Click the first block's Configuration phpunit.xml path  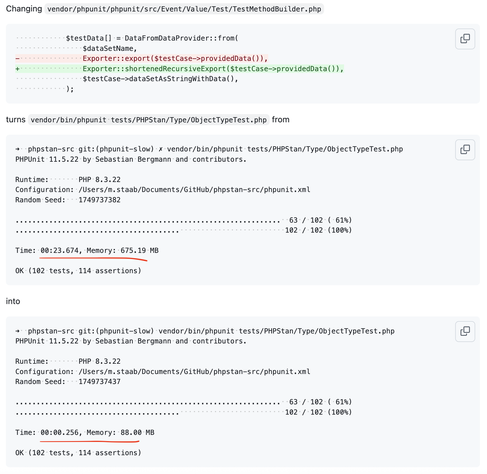click(194, 190)
